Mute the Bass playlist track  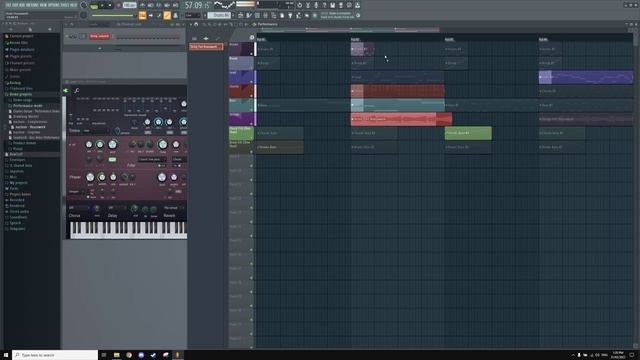pyautogui.click(x=252, y=109)
